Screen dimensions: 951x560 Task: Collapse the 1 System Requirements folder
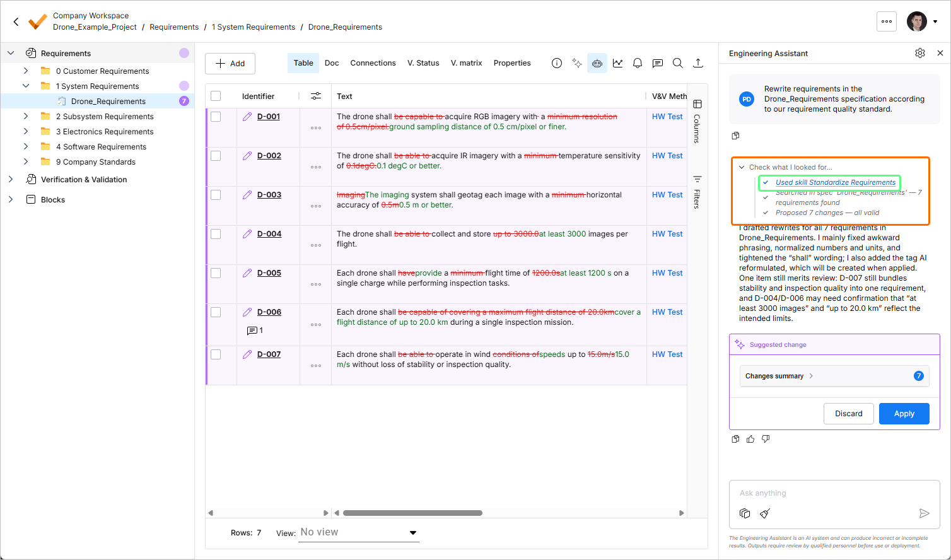point(26,86)
